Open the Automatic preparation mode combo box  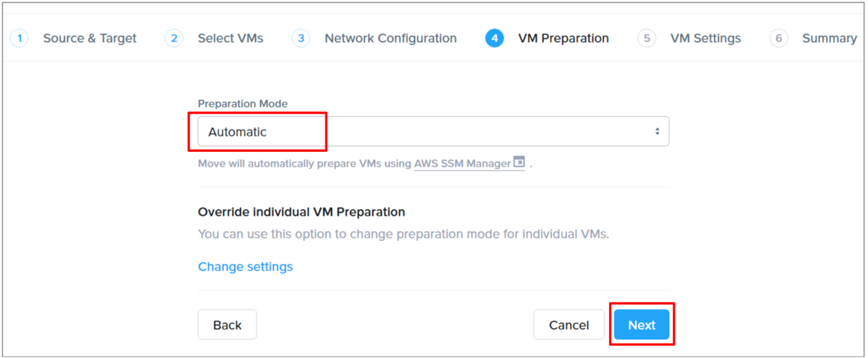point(433,132)
